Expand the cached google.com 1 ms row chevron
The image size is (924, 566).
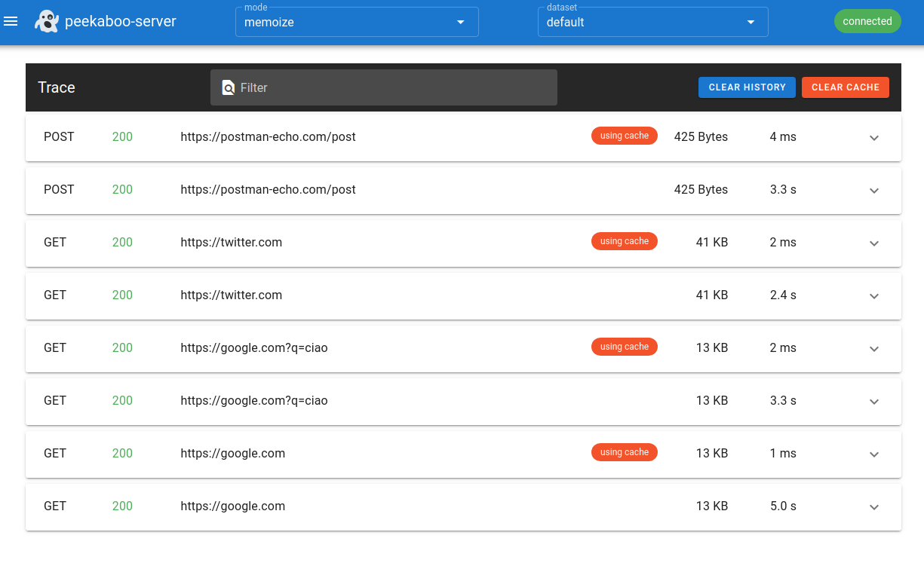click(874, 454)
